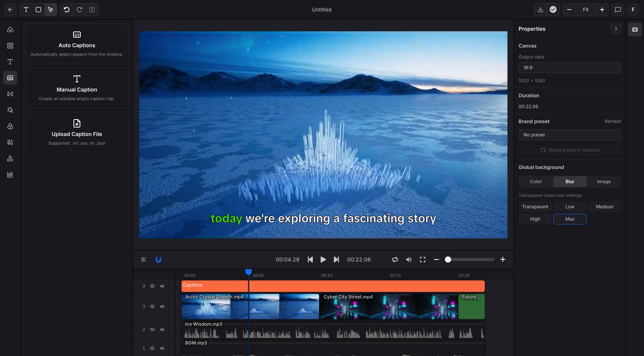Toggle visibility of track 3
The width and height of the screenshot is (644, 356).
152,307
